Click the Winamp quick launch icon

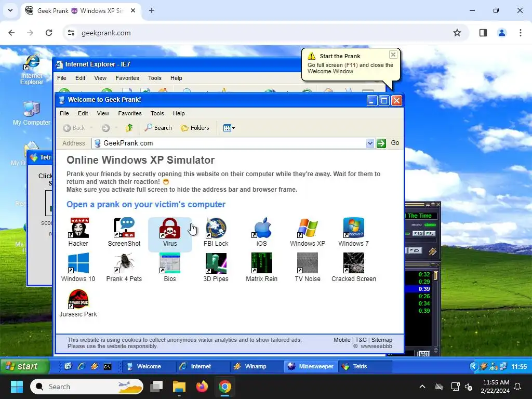click(95, 366)
